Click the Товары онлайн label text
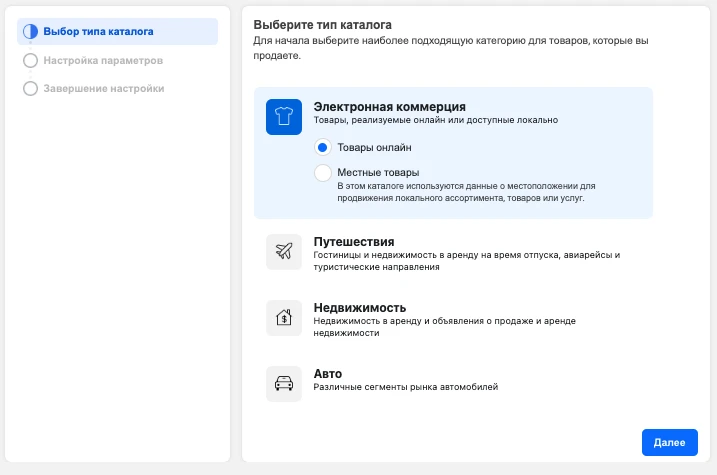This screenshot has height=475, width=717. point(374,147)
